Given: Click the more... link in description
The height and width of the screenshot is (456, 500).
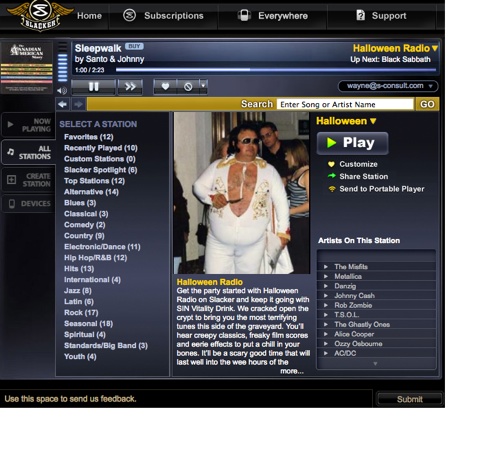Looking at the screenshot, I should click(292, 371).
